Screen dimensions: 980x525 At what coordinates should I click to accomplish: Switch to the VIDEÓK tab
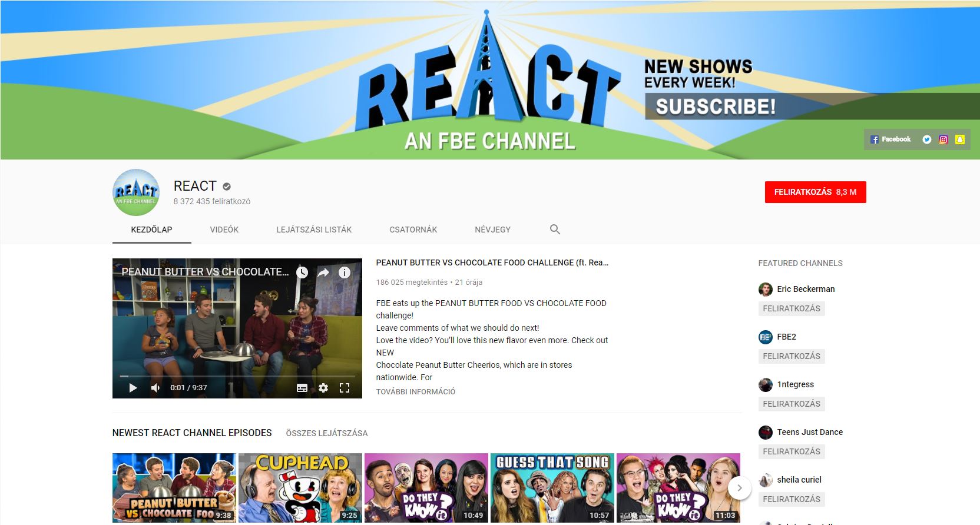(x=224, y=230)
